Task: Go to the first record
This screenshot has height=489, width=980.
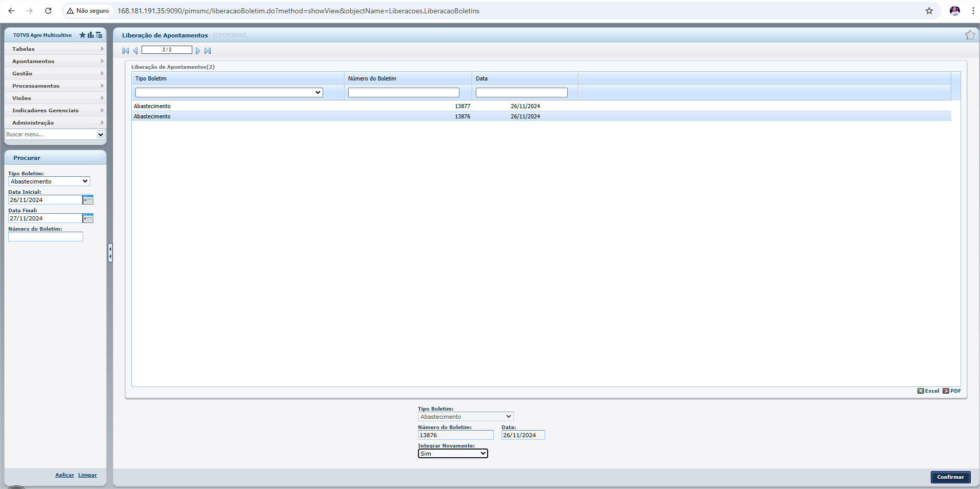Action: pos(126,51)
